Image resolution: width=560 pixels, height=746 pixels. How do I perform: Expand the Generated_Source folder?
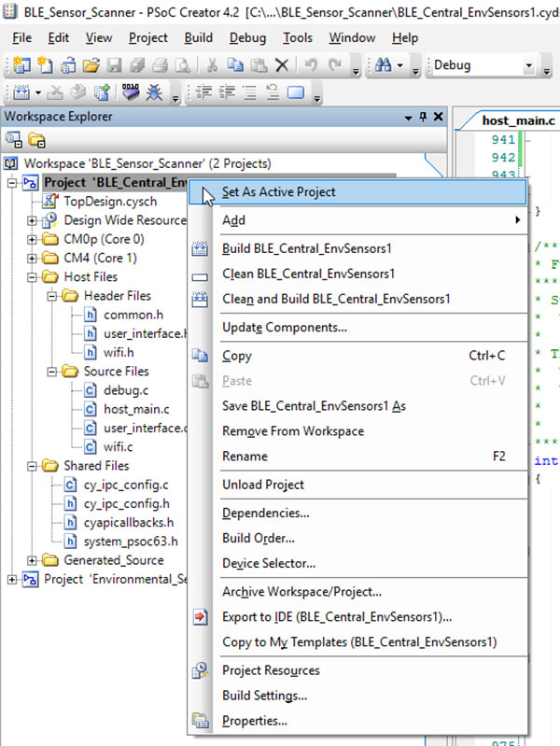[x=32, y=560]
